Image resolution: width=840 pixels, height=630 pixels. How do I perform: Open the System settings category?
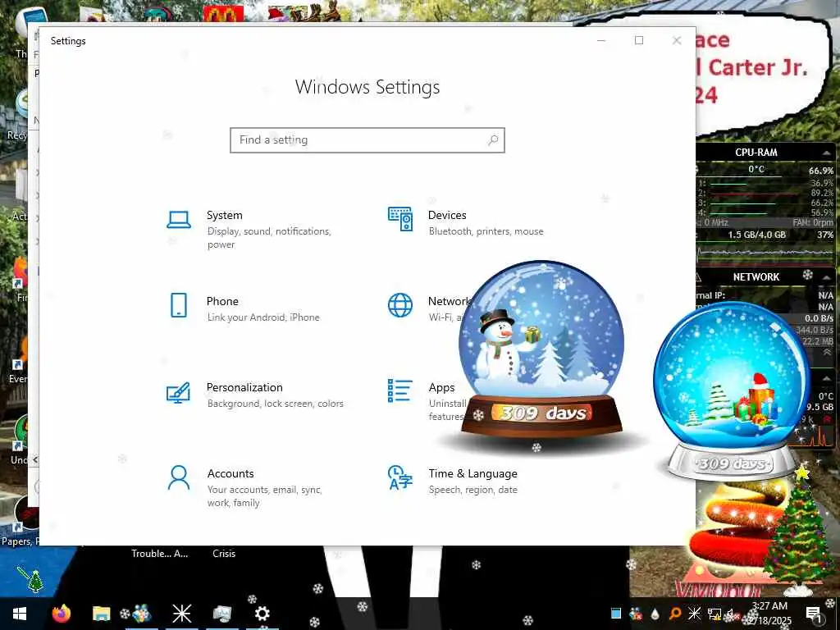(x=179, y=219)
